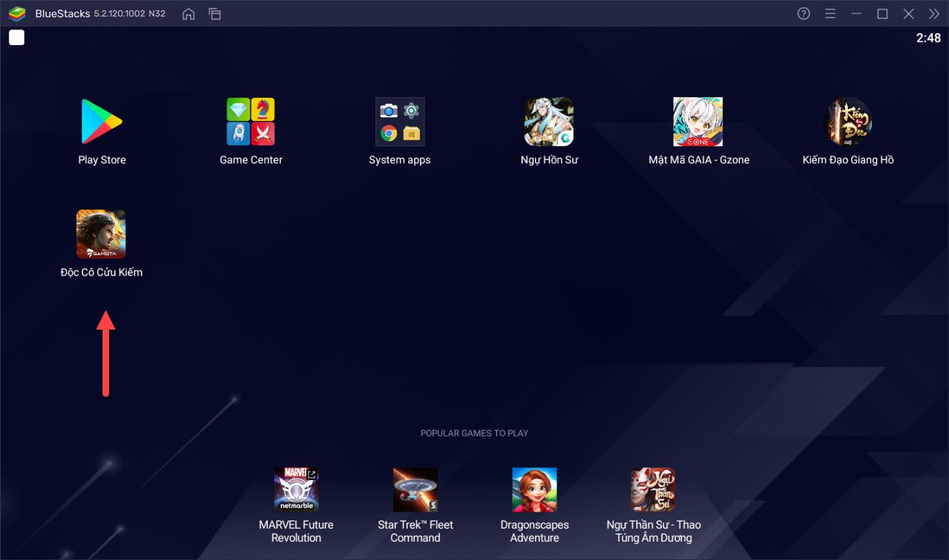Launch Độc Cô Cửu Kiếm game
The height and width of the screenshot is (560, 949).
(x=101, y=234)
